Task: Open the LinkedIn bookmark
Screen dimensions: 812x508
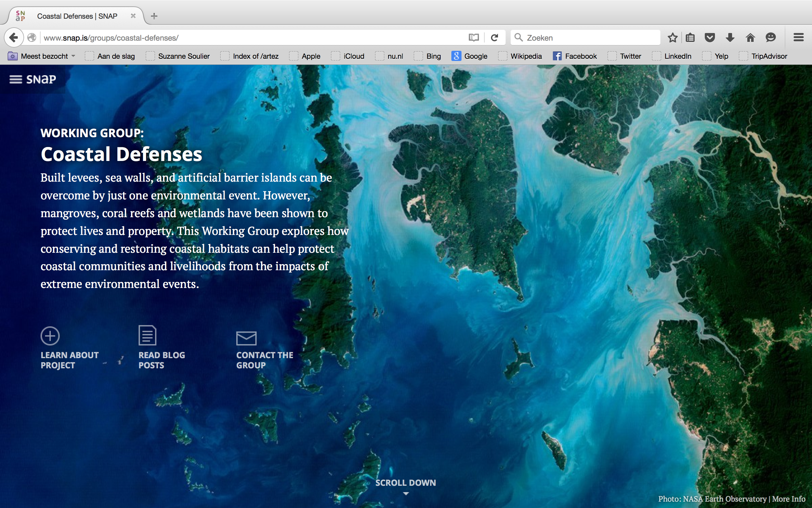Action: pyautogui.click(x=672, y=56)
